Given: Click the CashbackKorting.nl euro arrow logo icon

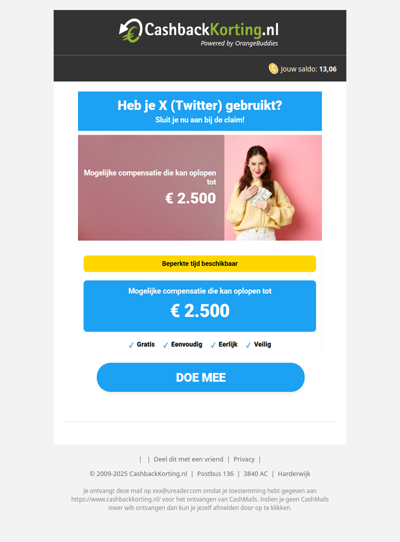Looking at the screenshot, I should [x=131, y=30].
